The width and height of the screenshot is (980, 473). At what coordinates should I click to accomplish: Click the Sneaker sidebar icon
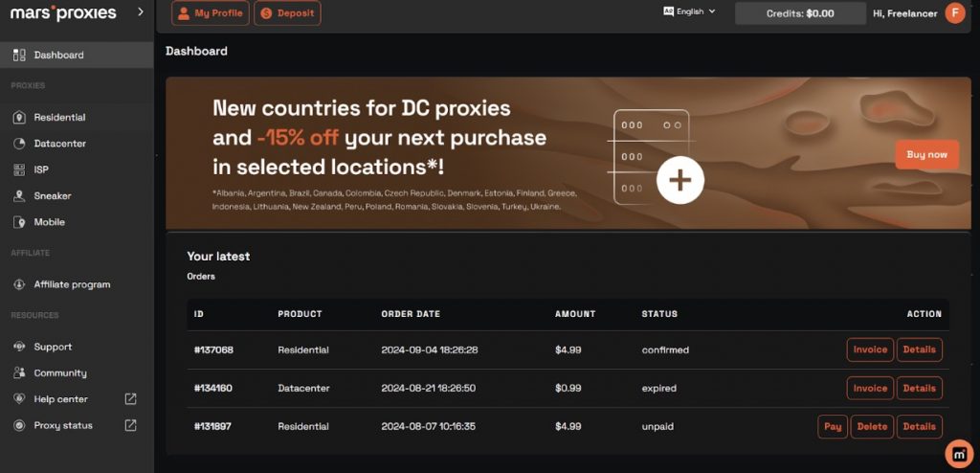(19, 196)
